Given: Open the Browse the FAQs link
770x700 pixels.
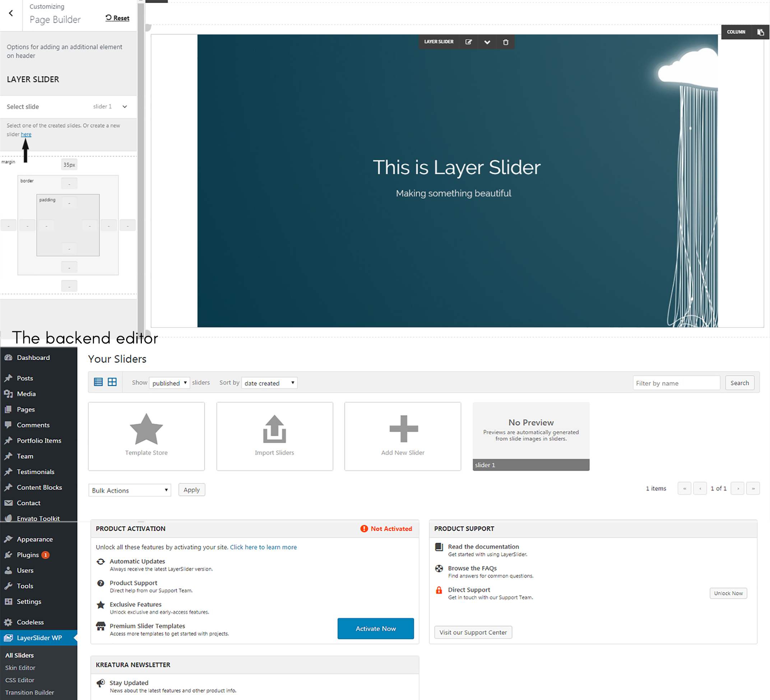Looking at the screenshot, I should tap(472, 569).
